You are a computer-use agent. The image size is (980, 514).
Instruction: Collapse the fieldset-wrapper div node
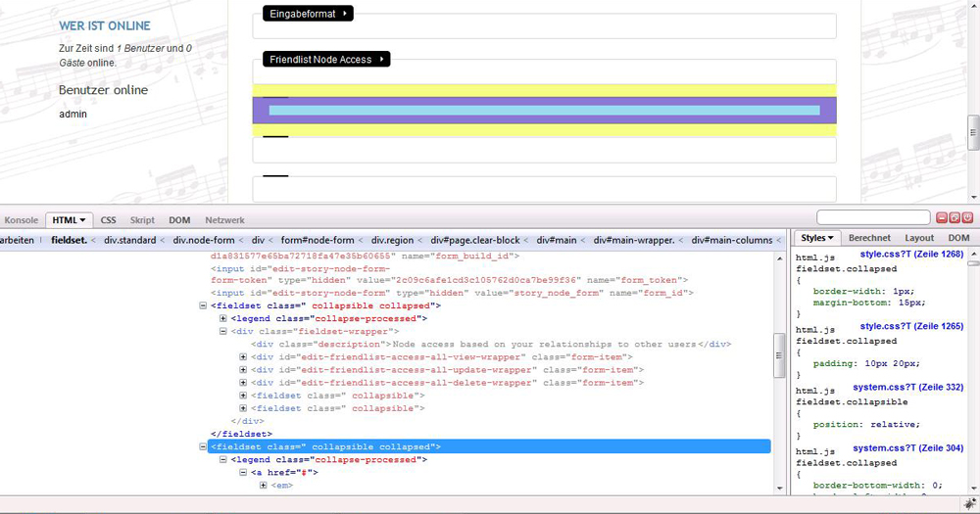pos(223,332)
